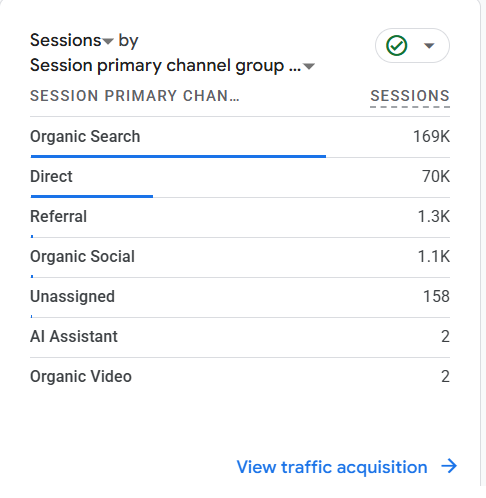Image resolution: width=486 pixels, height=498 pixels.
Task: Open View traffic acquisition link
Action: click(332, 467)
